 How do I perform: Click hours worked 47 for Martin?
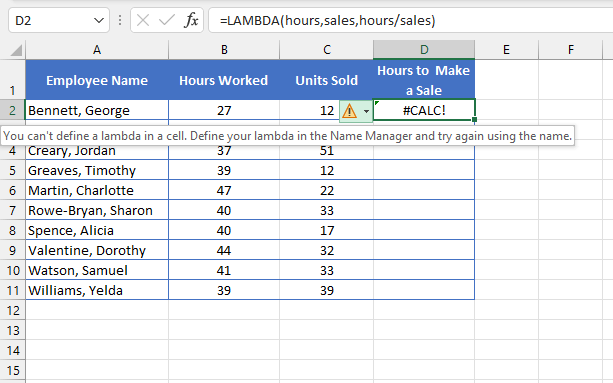[x=224, y=190]
